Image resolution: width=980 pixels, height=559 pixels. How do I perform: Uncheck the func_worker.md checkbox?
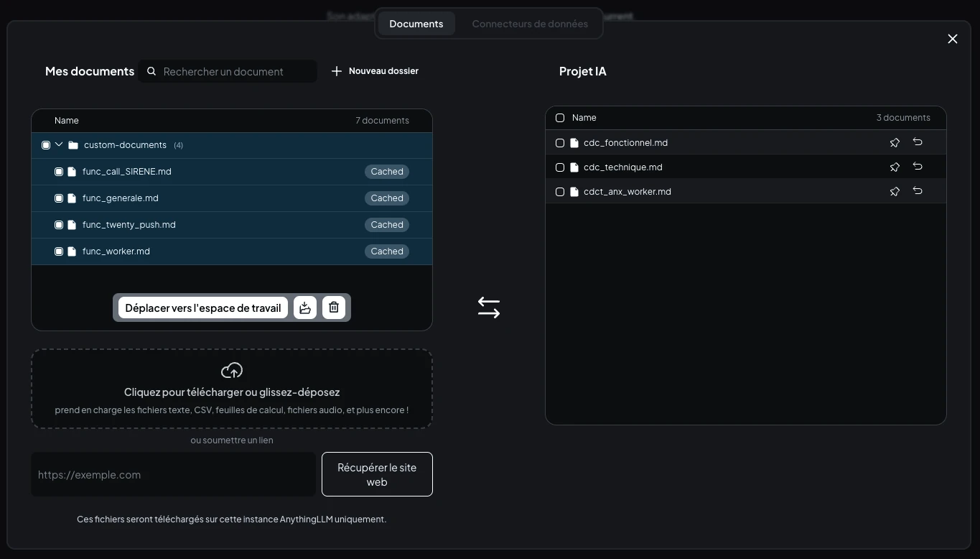tap(59, 251)
